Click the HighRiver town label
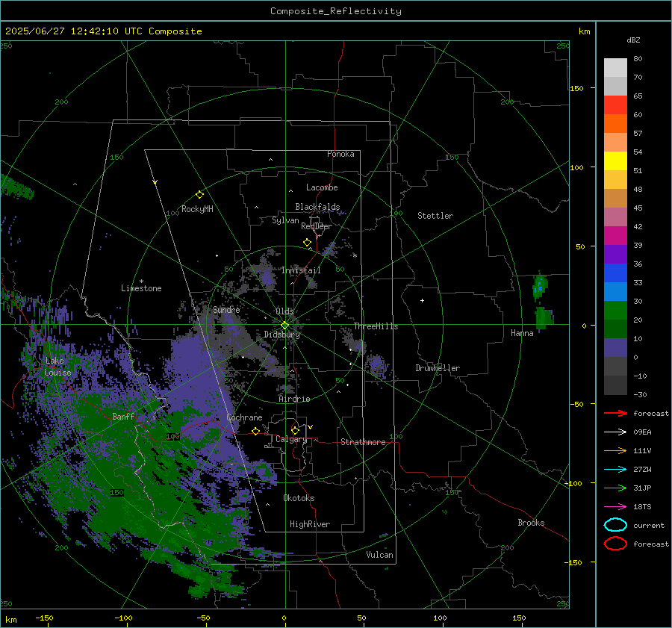Image resolution: width=672 pixels, height=628 pixels. (x=310, y=524)
